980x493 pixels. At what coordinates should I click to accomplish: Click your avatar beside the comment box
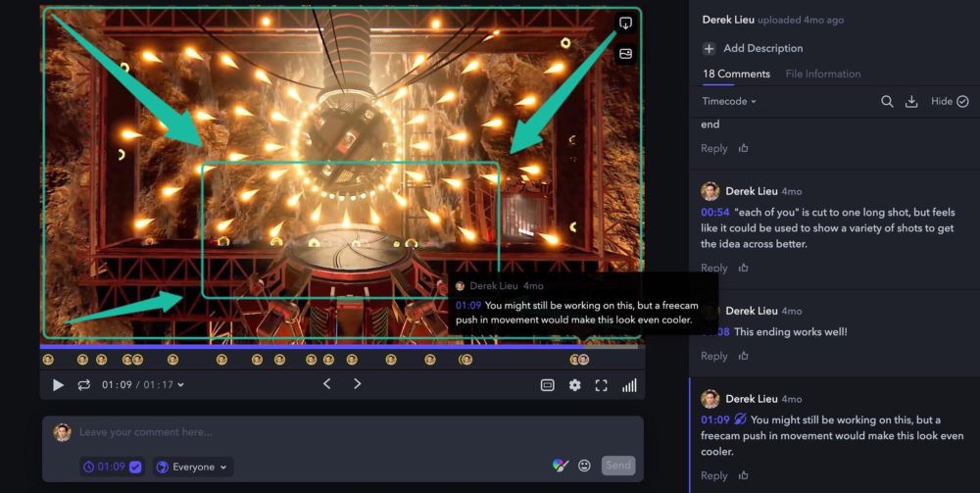point(62,432)
